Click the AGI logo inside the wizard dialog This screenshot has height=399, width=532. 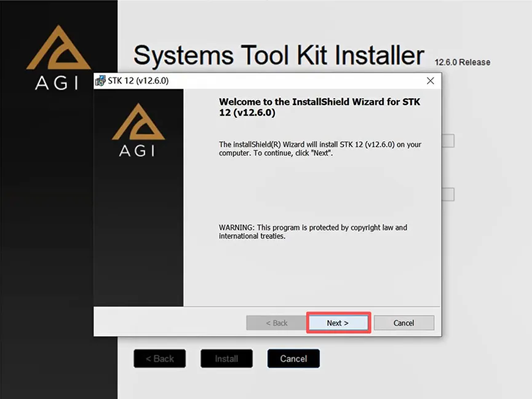pyautogui.click(x=138, y=130)
